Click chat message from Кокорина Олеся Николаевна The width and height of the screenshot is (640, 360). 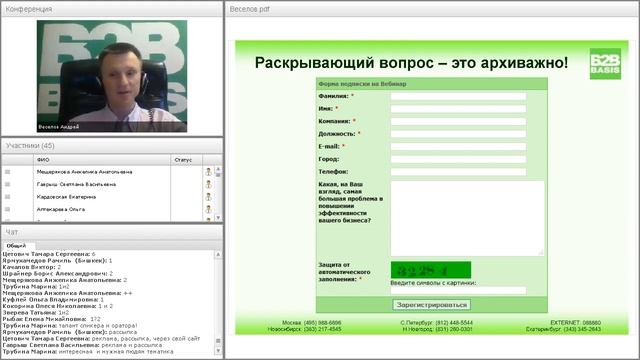click(58, 306)
